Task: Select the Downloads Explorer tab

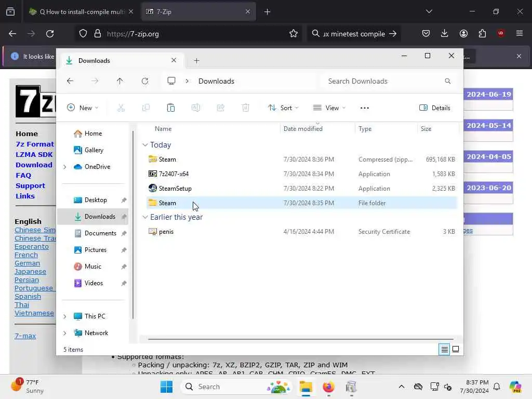Action: (121, 61)
